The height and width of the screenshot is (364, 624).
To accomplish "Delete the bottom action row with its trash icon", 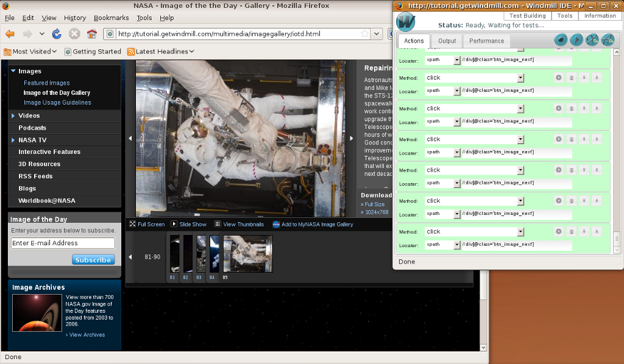I will [x=572, y=231].
